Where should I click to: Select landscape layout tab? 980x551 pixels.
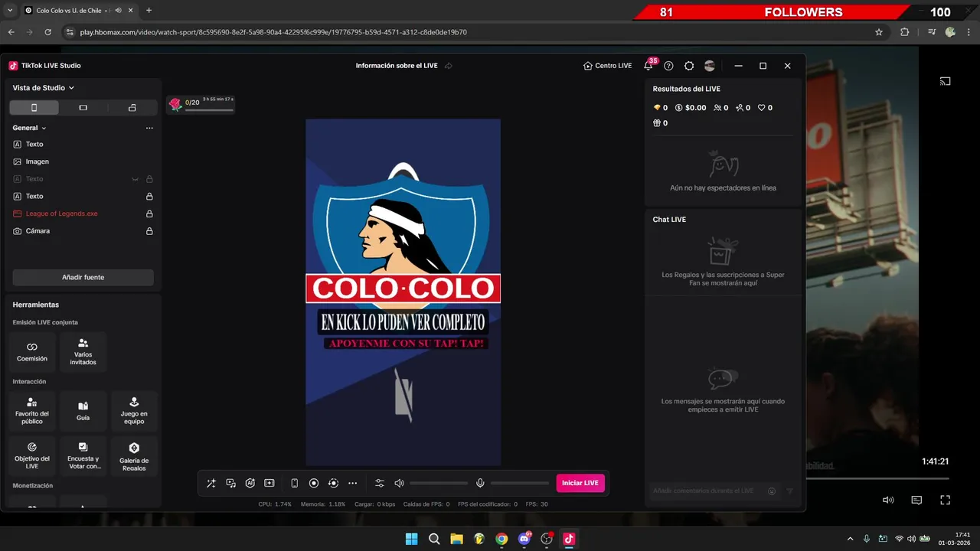coord(83,108)
